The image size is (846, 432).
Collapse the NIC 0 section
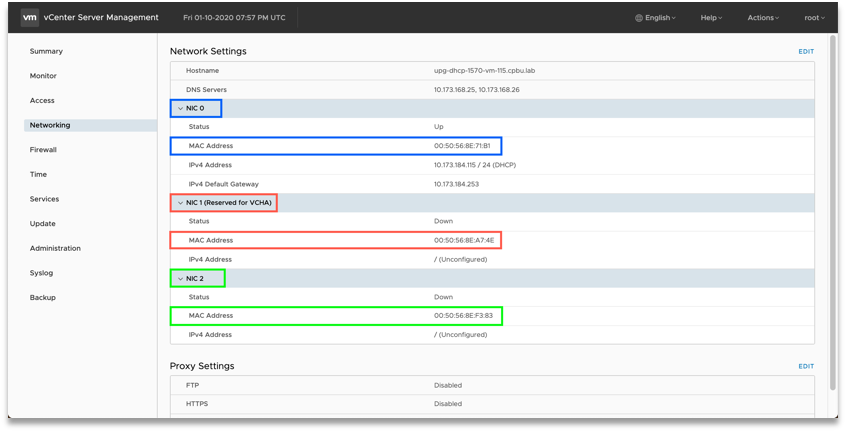[x=180, y=108]
